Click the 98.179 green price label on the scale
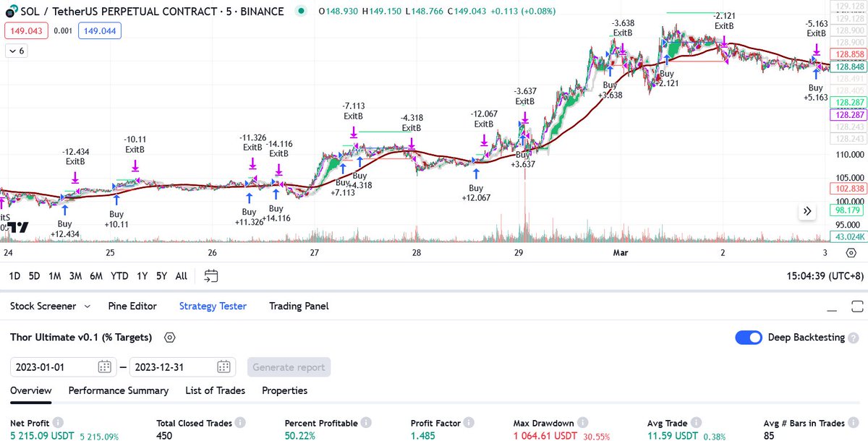868x441 pixels. [x=848, y=210]
